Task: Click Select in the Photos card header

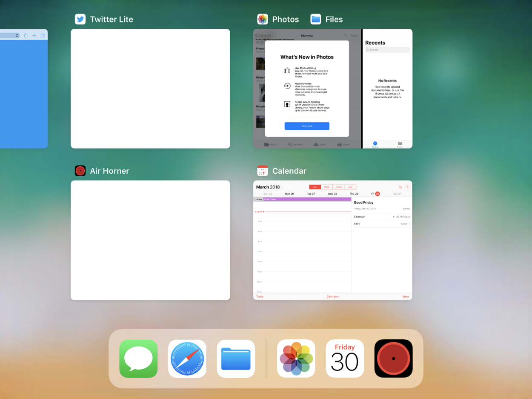Action: coord(354,35)
